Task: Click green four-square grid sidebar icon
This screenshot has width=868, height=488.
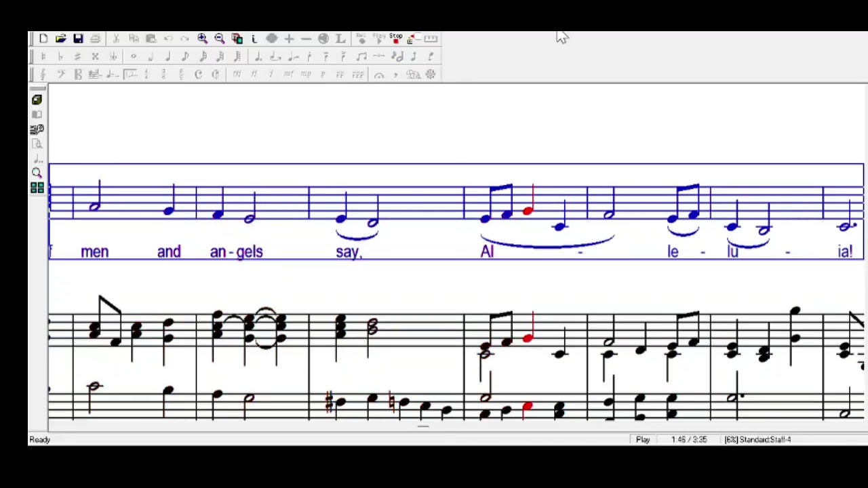Action: click(37, 188)
